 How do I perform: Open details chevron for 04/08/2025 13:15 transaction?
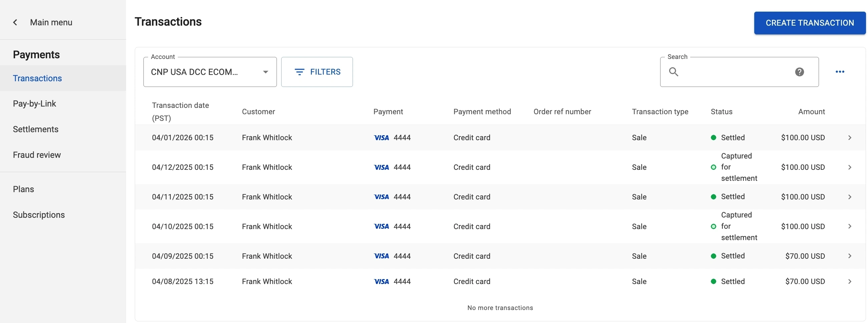[849, 282]
